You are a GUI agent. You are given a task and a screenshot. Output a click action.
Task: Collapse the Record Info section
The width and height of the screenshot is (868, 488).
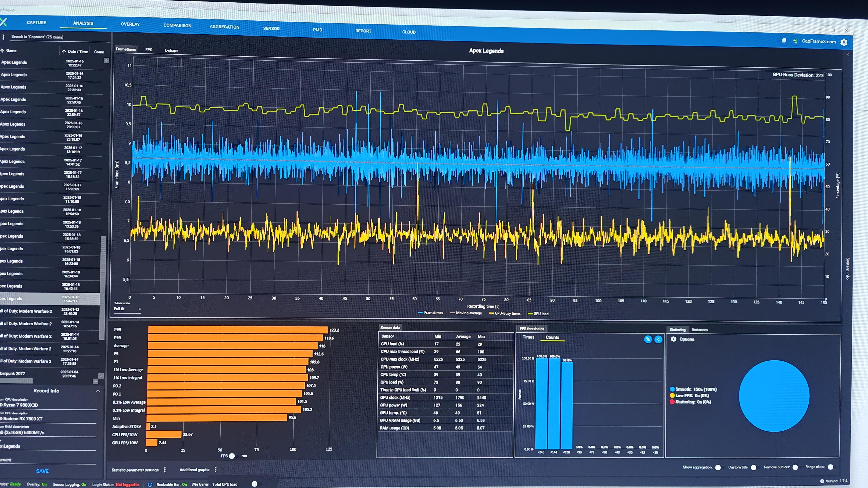[98, 391]
